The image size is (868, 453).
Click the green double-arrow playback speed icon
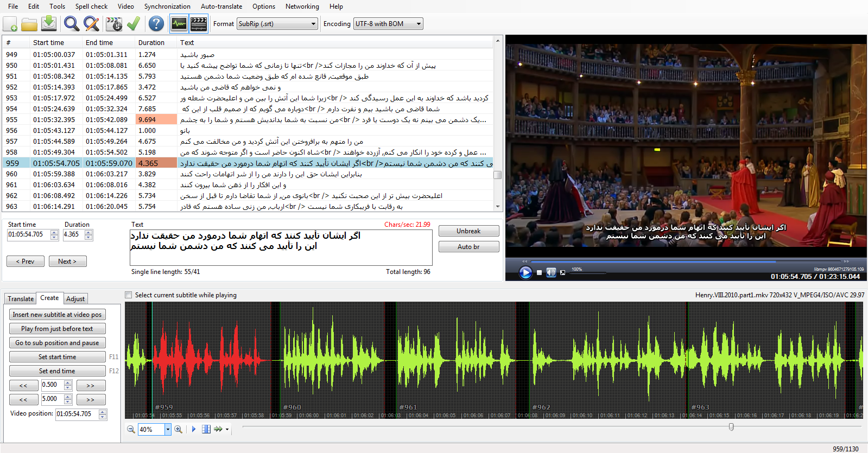(x=218, y=429)
